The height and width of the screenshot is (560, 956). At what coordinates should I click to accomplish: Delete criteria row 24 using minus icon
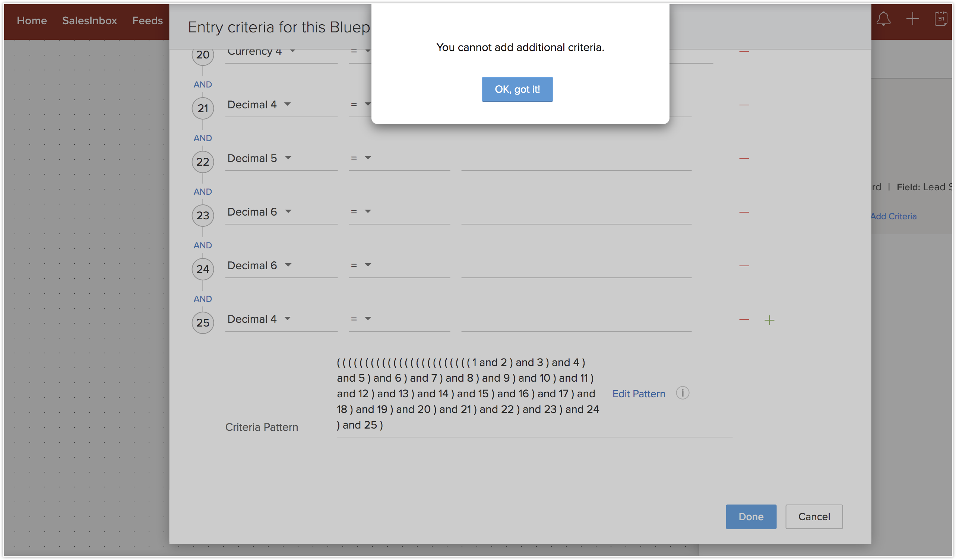click(744, 266)
